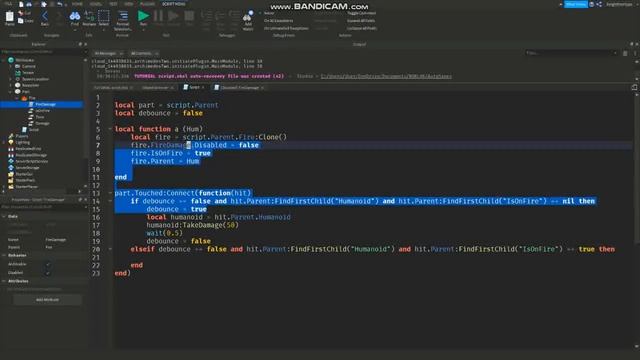Click the Stop test square button
The image size is (640, 360).
coord(189,16)
